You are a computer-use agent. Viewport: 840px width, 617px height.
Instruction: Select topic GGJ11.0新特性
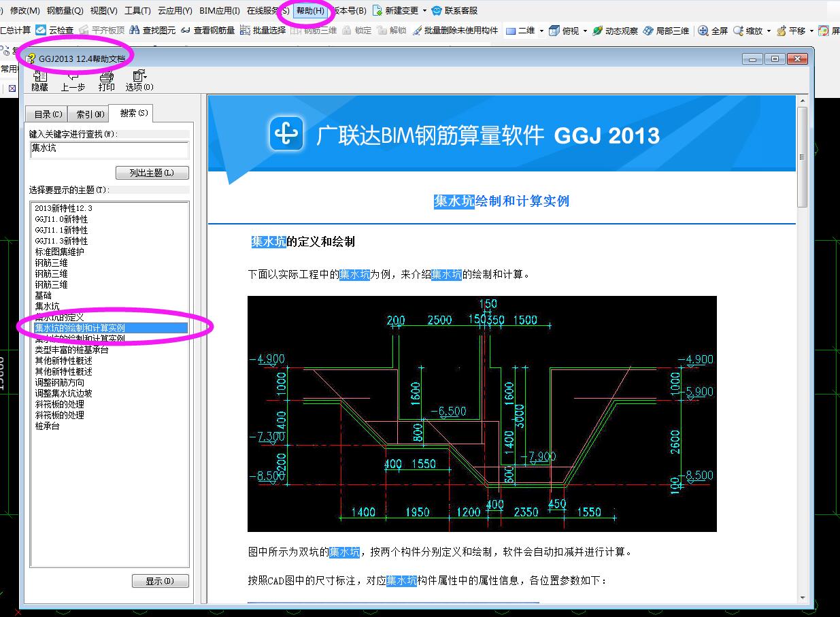(x=61, y=219)
